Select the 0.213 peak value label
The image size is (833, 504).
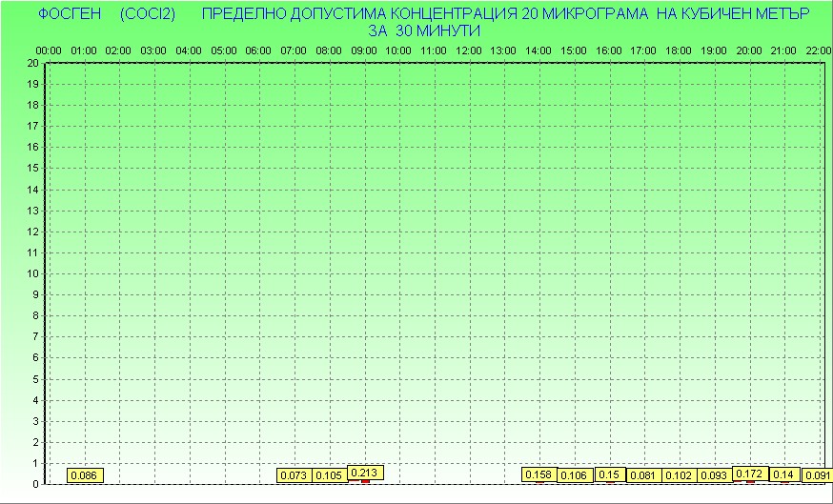pos(364,472)
